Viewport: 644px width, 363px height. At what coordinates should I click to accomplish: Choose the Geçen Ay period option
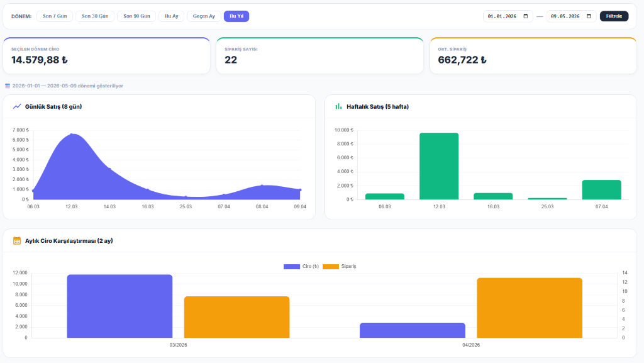[x=204, y=16]
